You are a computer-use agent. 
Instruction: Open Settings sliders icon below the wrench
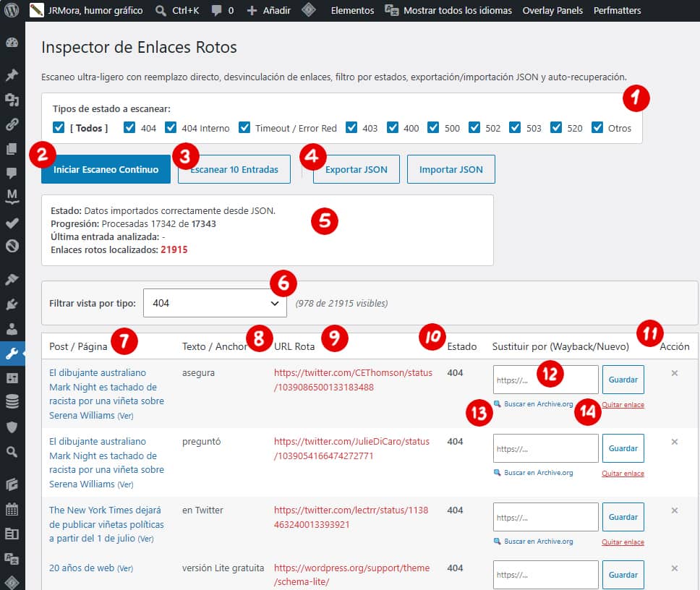tap(12, 378)
